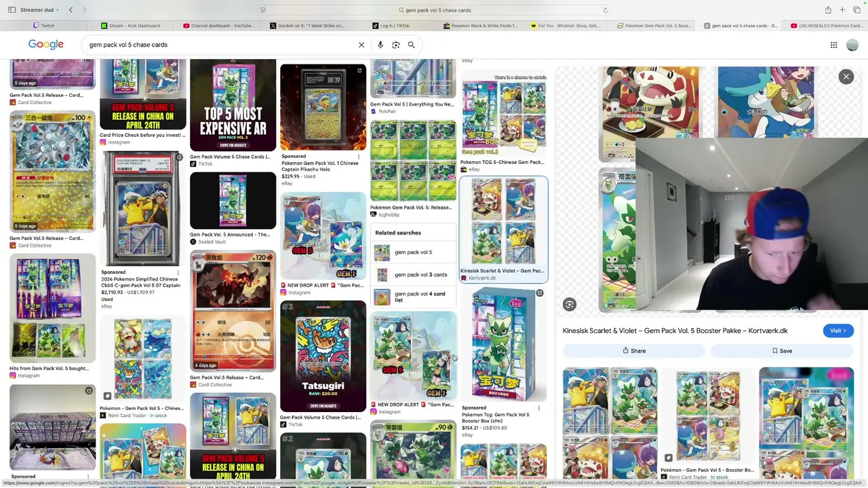Open the Sealed Vault source link
This screenshot has width=868, height=488.
(208, 242)
